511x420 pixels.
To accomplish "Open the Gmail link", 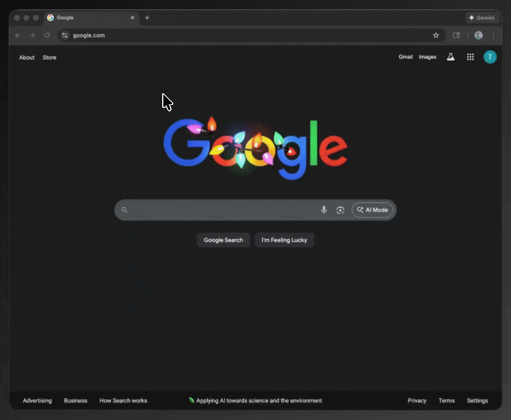I will tap(405, 57).
